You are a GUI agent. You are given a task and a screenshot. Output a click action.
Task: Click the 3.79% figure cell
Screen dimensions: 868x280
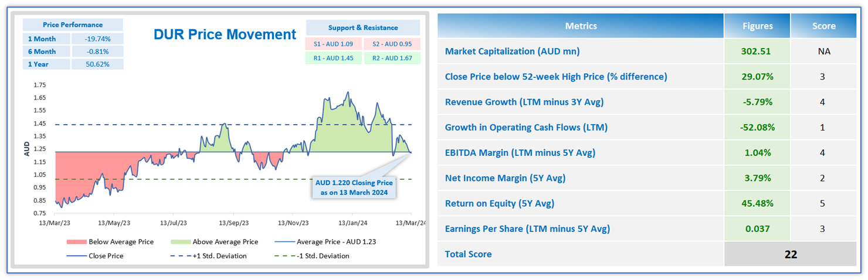point(757,178)
